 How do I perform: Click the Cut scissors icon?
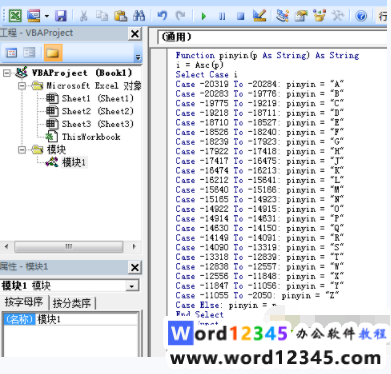(x=83, y=16)
